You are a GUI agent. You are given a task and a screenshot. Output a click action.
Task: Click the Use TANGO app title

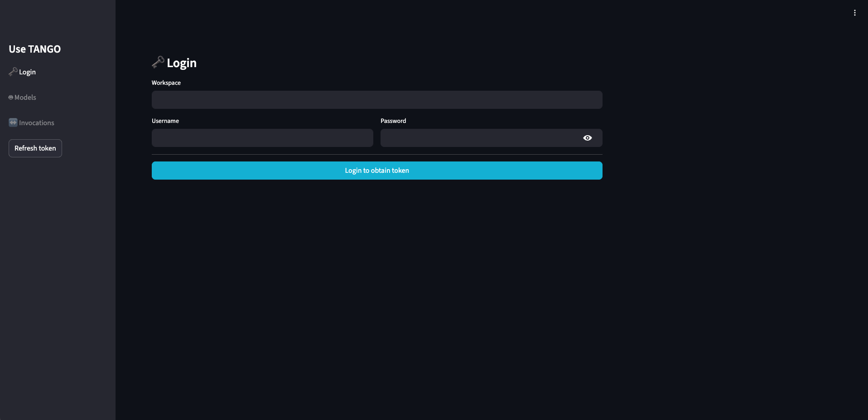tap(34, 49)
